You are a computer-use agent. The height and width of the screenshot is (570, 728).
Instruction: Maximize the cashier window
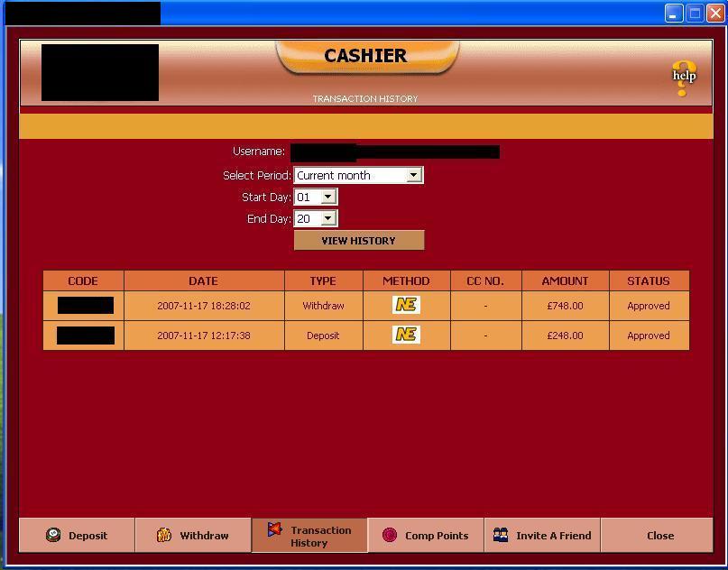(695, 13)
